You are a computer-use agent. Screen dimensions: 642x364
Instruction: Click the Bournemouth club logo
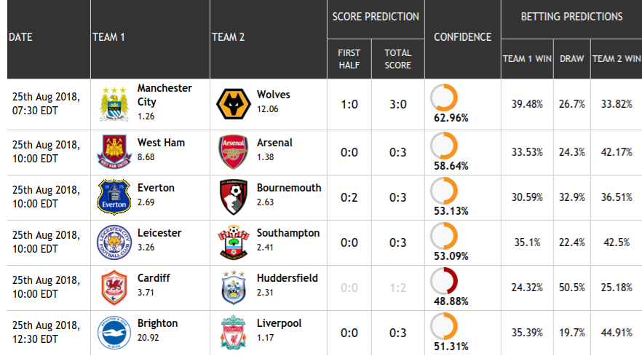(x=234, y=197)
